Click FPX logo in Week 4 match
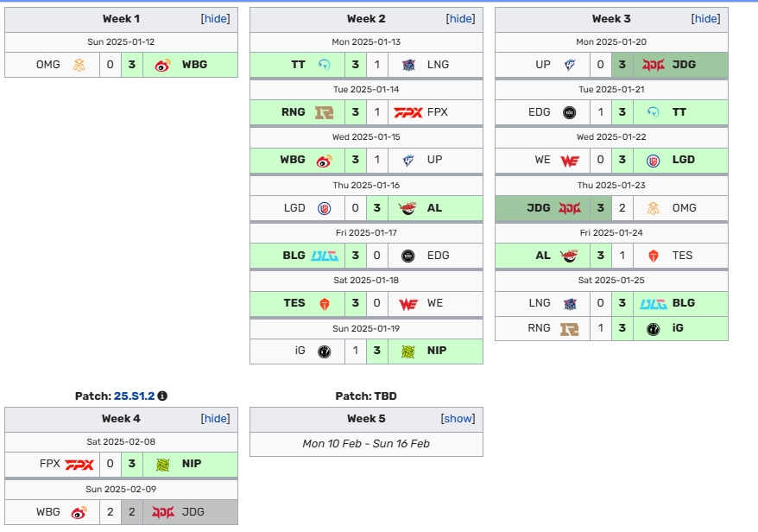Viewport: 758px width, 532px height. [79, 464]
